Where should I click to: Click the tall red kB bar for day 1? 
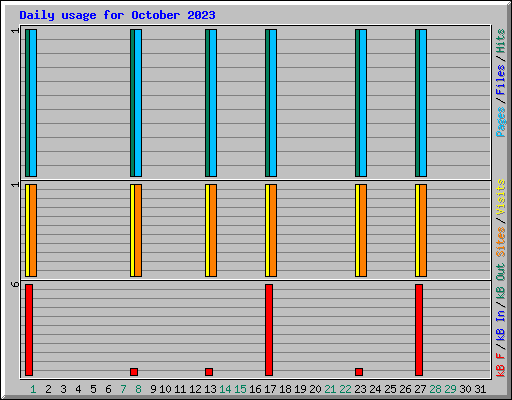(x=29, y=330)
